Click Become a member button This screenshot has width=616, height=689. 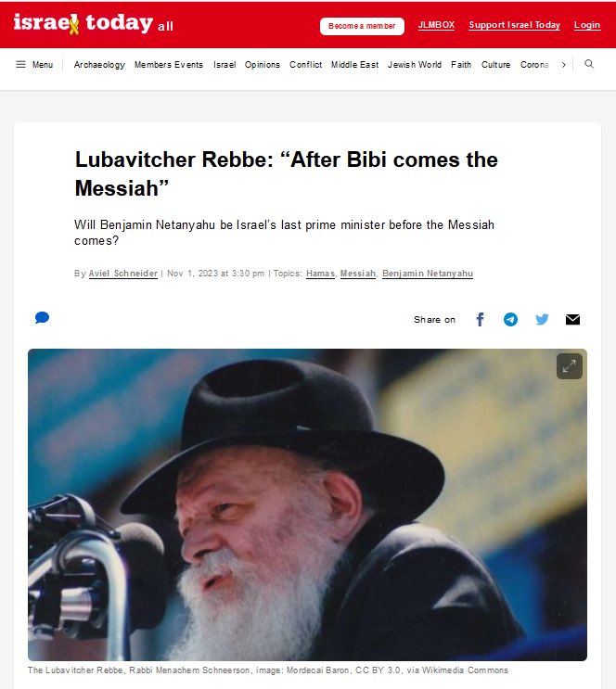[362, 26]
